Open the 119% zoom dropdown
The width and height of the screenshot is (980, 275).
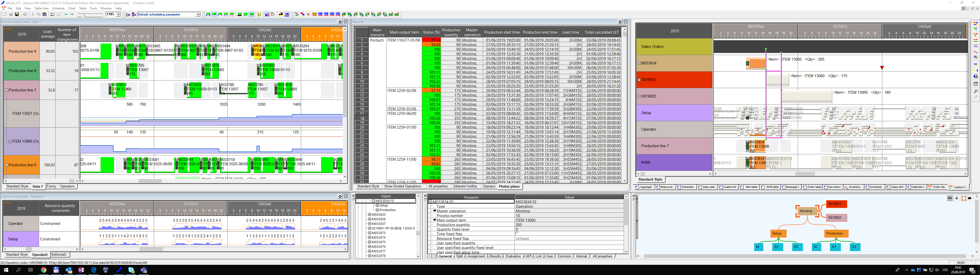[x=118, y=15]
